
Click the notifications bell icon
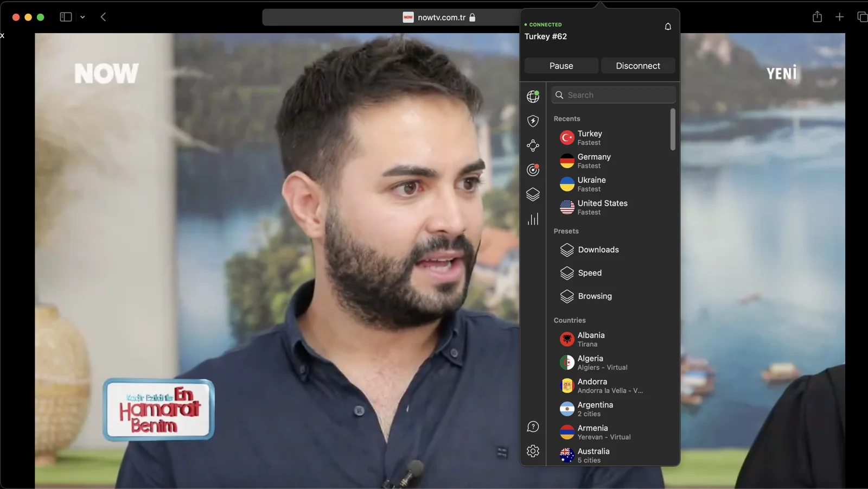click(x=667, y=26)
